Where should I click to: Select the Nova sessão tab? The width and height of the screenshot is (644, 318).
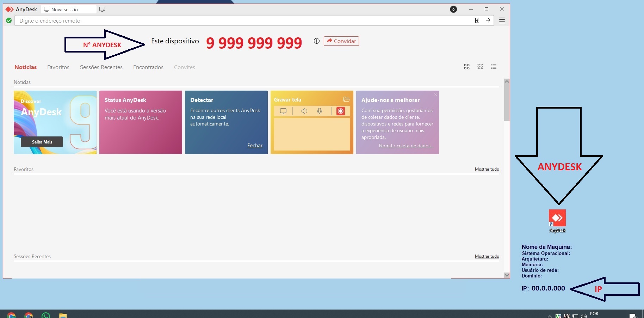tap(68, 9)
